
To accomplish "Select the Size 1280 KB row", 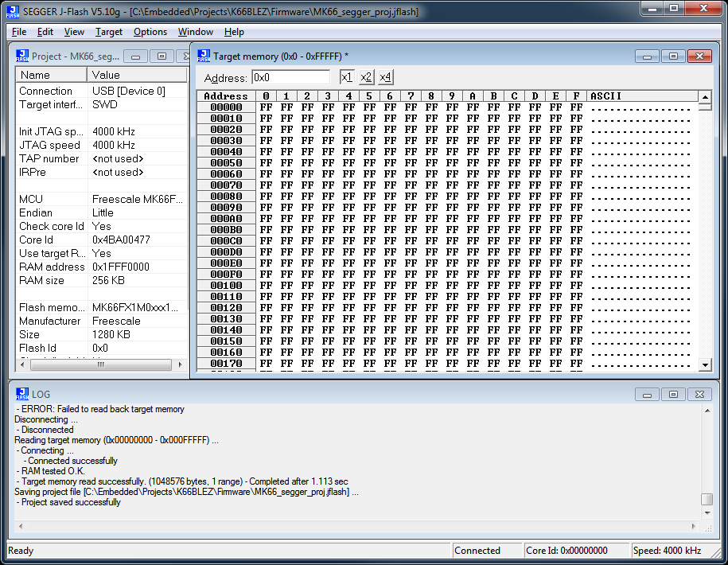I will (102, 334).
